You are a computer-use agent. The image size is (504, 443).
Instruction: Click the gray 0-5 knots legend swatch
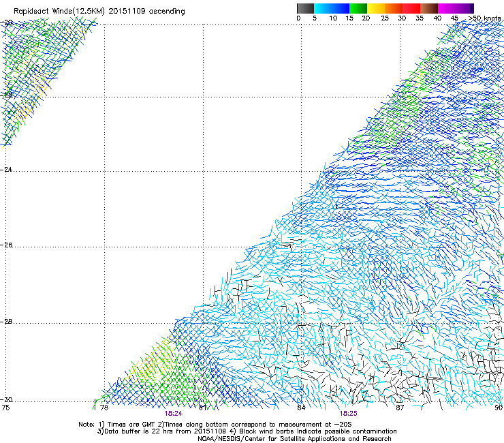(x=305, y=8)
